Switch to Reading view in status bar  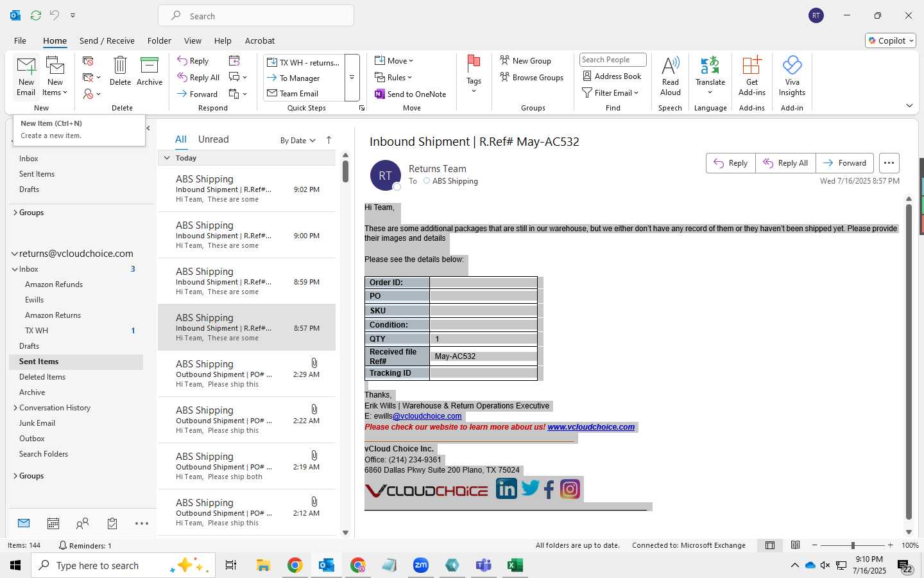point(795,545)
